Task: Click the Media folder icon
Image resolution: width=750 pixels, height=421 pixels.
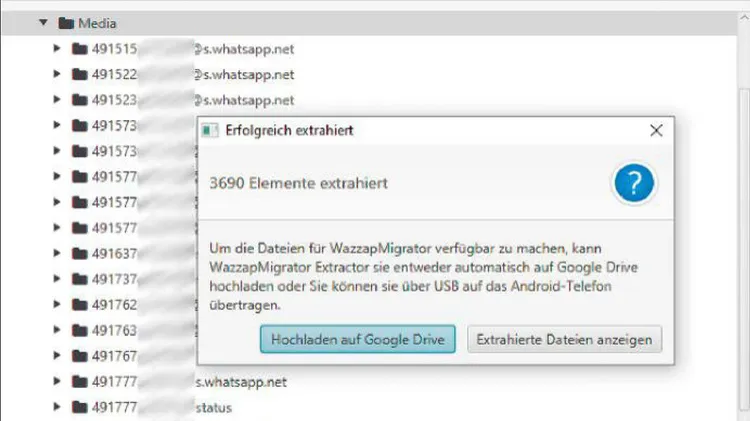Action: pyautogui.click(x=66, y=23)
